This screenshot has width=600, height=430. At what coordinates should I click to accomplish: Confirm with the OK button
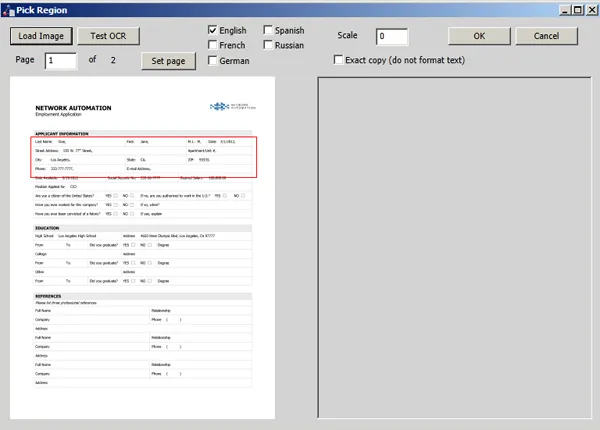click(x=479, y=36)
